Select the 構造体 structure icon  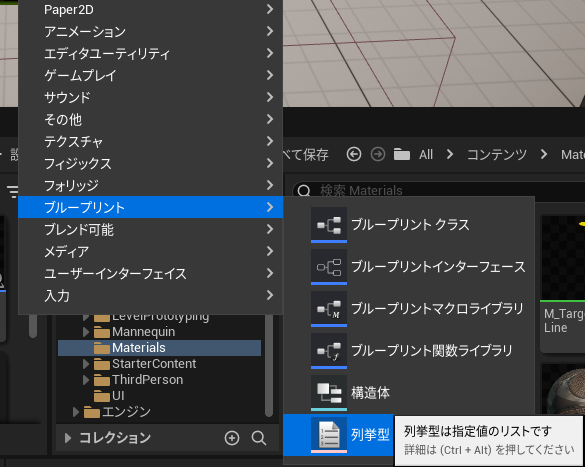pyautogui.click(x=329, y=393)
